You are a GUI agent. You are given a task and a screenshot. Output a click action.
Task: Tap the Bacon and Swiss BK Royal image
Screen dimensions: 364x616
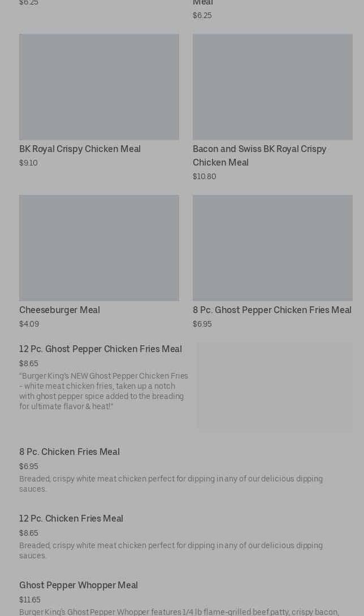coord(272,86)
